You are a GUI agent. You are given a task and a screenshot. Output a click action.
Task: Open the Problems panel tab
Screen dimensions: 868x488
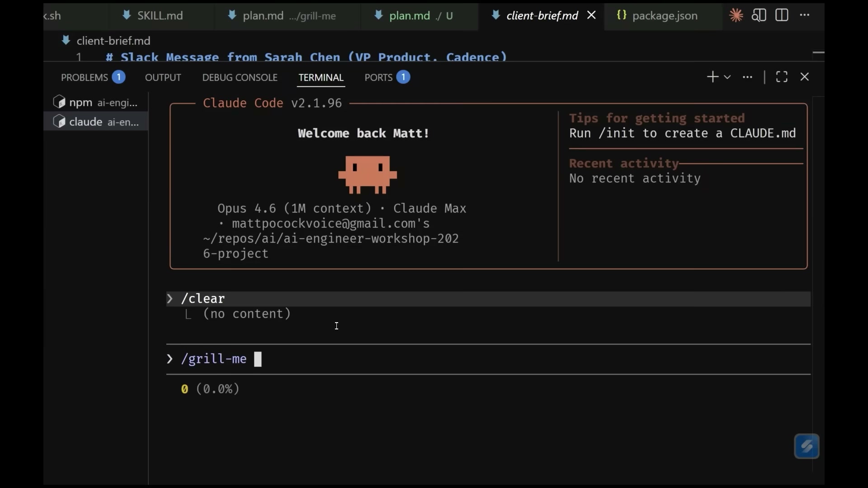93,77
